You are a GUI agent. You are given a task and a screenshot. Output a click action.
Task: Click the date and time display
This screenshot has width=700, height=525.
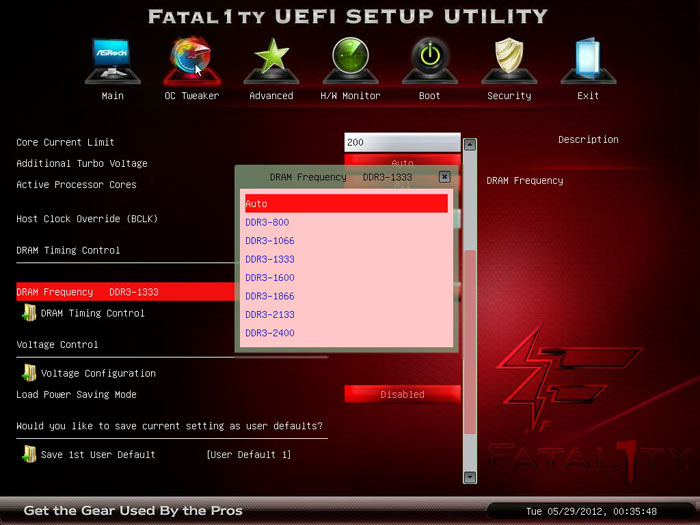[591, 511]
